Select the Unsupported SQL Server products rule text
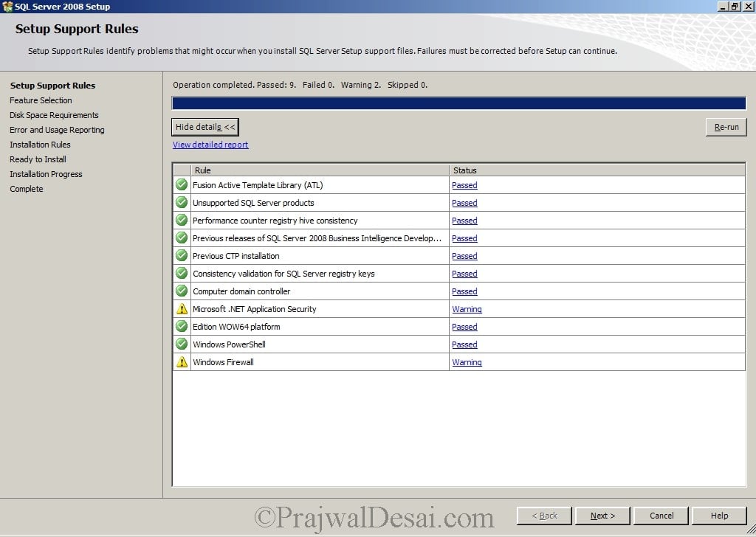756x537 pixels. [x=253, y=203]
